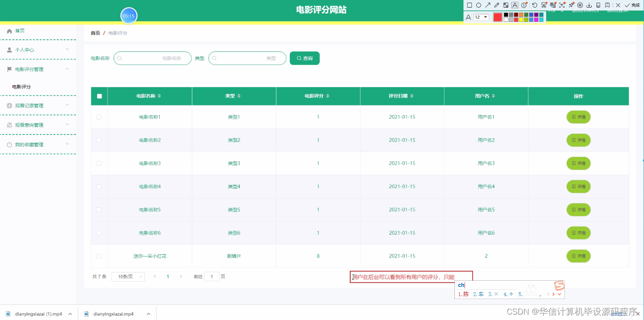The width and height of the screenshot is (644, 320).
Task: Activate the text annotation tool
Action: click(x=514, y=5)
